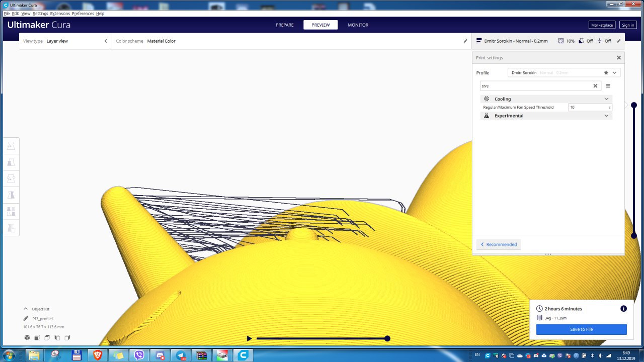644x362 pixels.
Task: Open Viber from taskbar
Action: click(139, 355)
